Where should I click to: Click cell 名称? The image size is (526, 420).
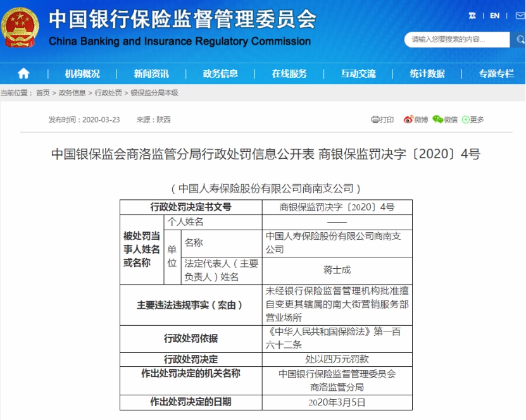coord(222,243)
